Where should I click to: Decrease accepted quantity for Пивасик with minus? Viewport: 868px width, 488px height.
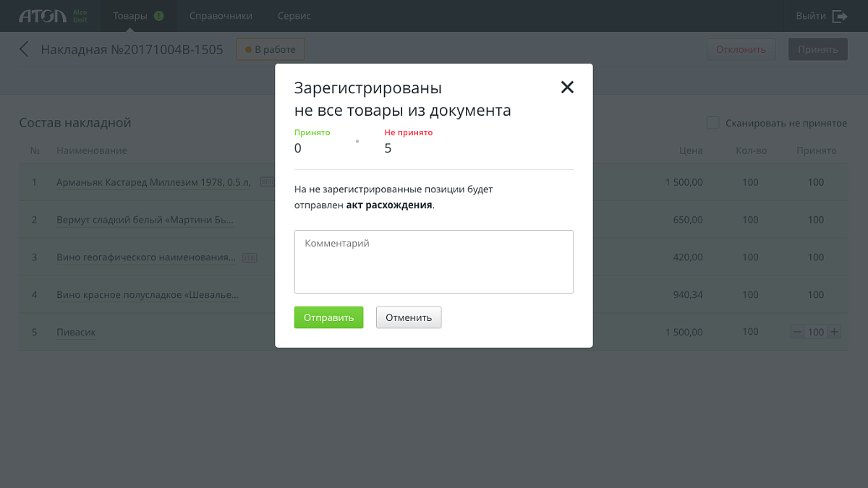tap(798, 332)
